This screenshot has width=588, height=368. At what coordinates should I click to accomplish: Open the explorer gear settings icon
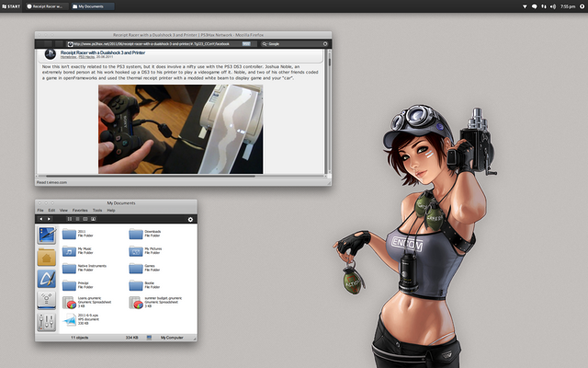point(190,219)
